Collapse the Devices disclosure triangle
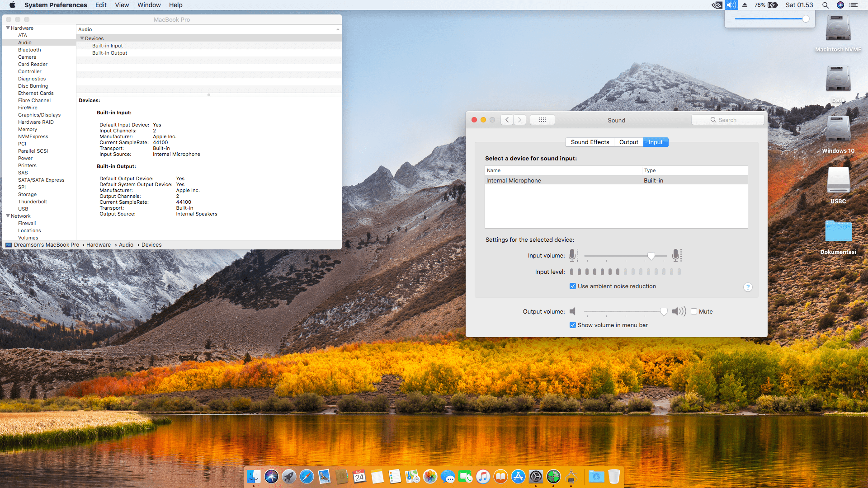The width and height of the screenshot is (868, 488). [82, 38]
